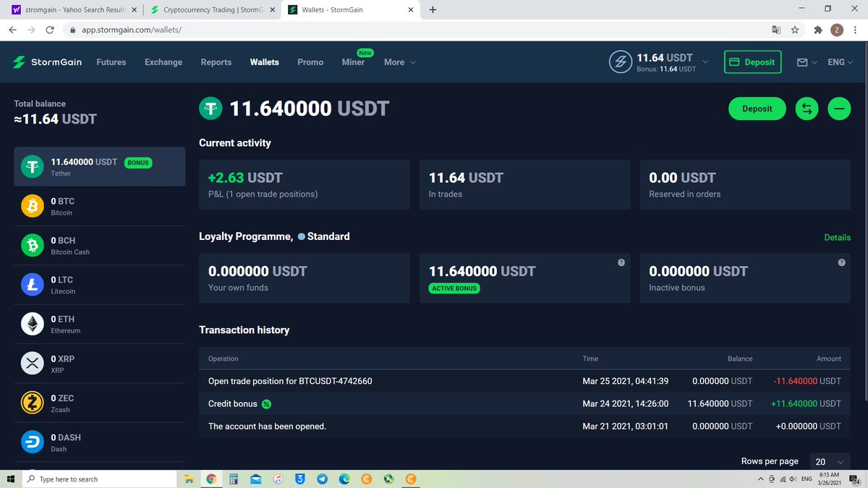Image resolution: width=868 pixels, height=488 pixels.
Task: Select the Miner menu with New badge
Action: (353, 62)
